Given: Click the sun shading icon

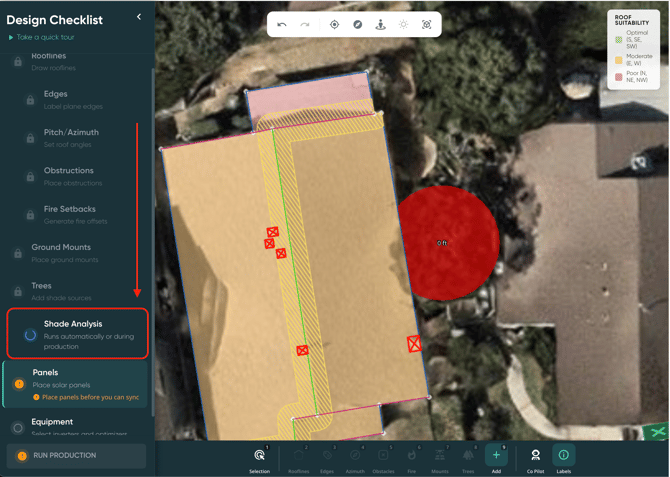Looking at the screenshot, I should point(403,24).
